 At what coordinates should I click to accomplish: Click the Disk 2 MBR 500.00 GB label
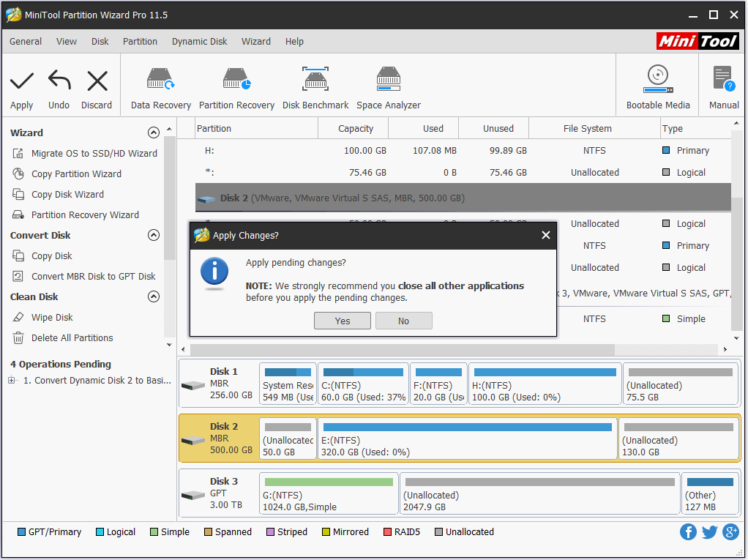click(231, 438)
